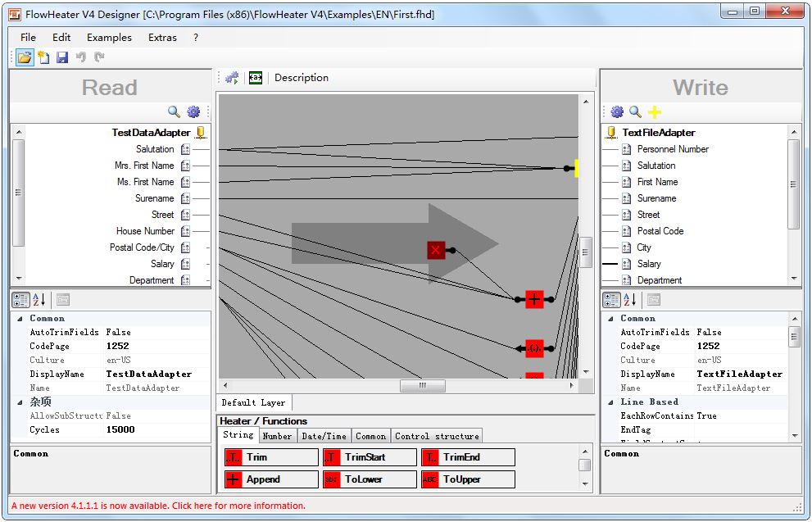Image resolution: width=812 pixels, height=522 pixels.
Task: Click the Read field list scroll-down arrow
Action: pos(19,279)
